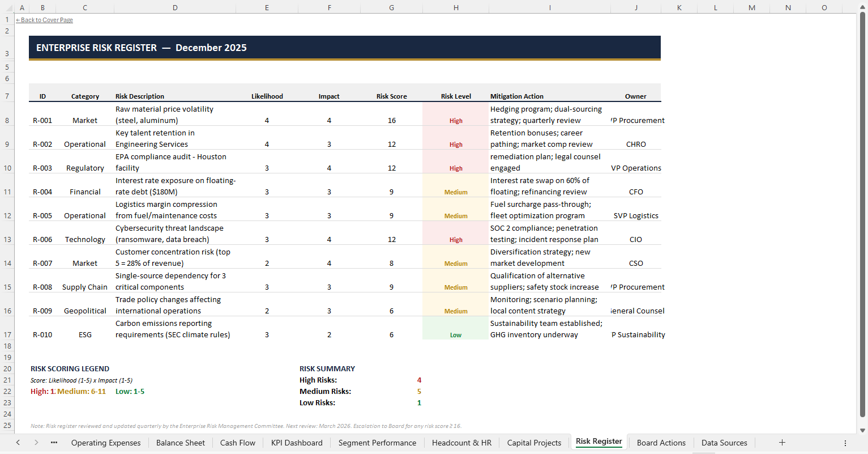Go to the Data Sources sheet
868x454 pixels.
[724, 442]
